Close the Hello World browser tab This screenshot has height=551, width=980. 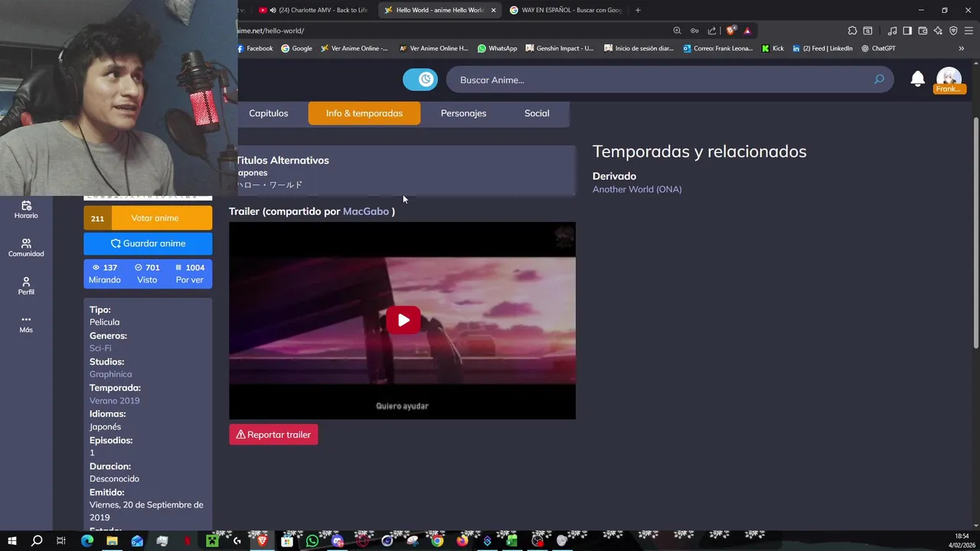(x=493, y=10)
